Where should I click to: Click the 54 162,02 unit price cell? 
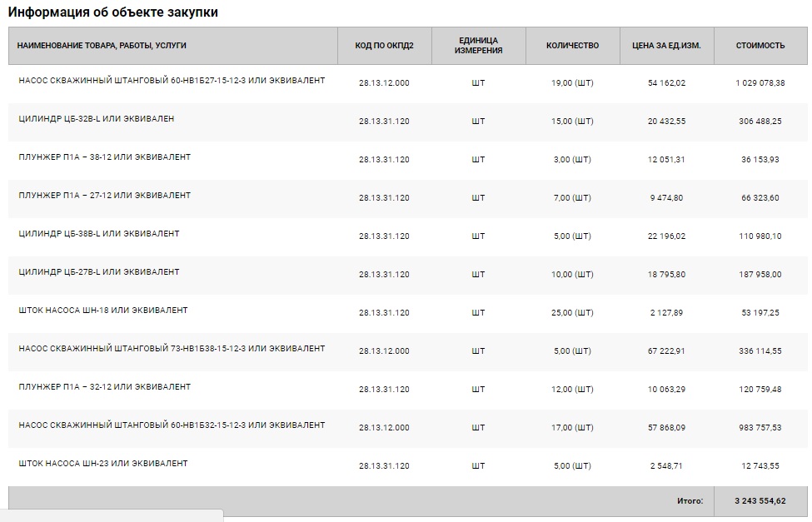666,83
